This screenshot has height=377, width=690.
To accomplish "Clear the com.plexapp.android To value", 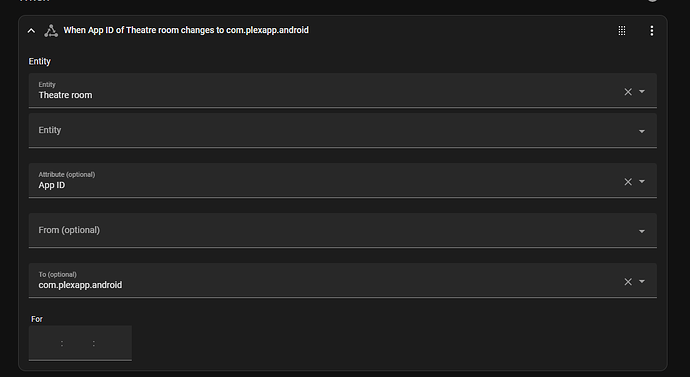I will [x=628, y=282].
